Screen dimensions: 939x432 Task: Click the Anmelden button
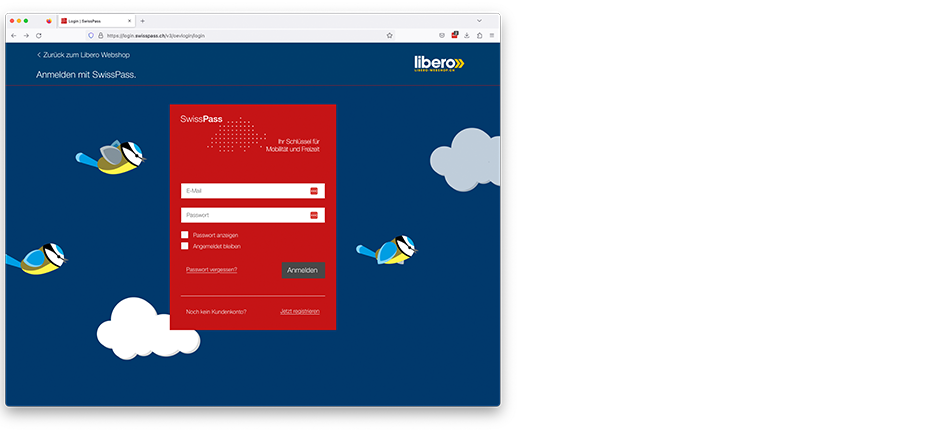(x=304, y=270)
